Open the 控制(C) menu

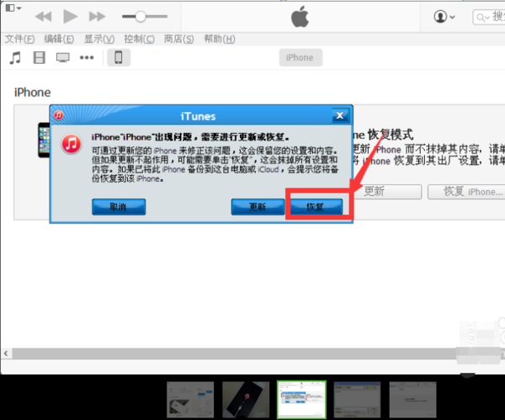[139, 39]
